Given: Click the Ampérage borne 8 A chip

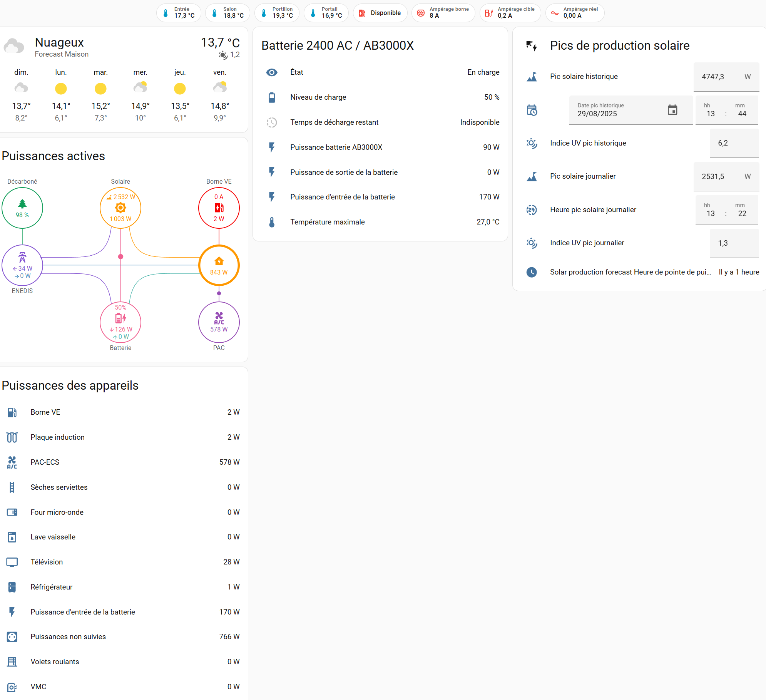Looking at the screenshot, I should (443, 13).
